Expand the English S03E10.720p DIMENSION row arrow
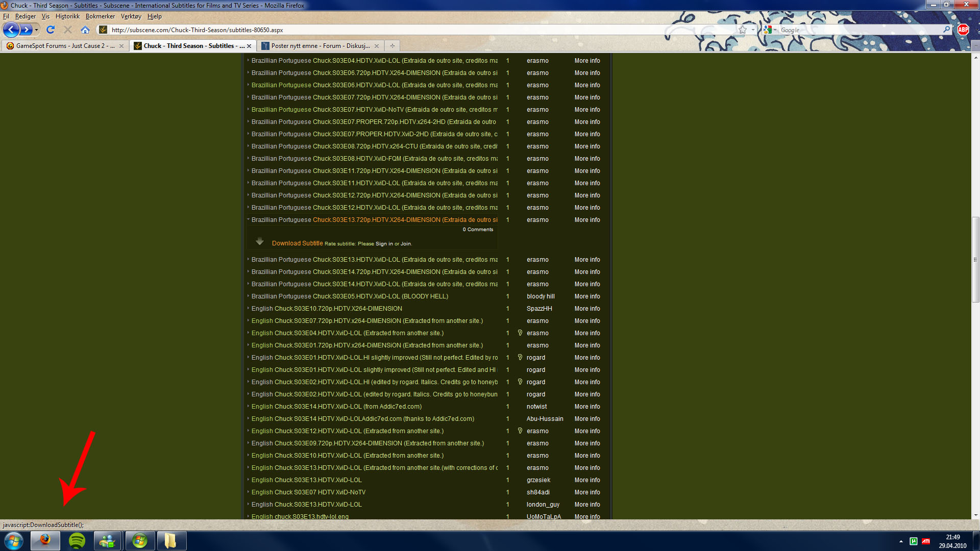980x551 pixels. point(249,308)
